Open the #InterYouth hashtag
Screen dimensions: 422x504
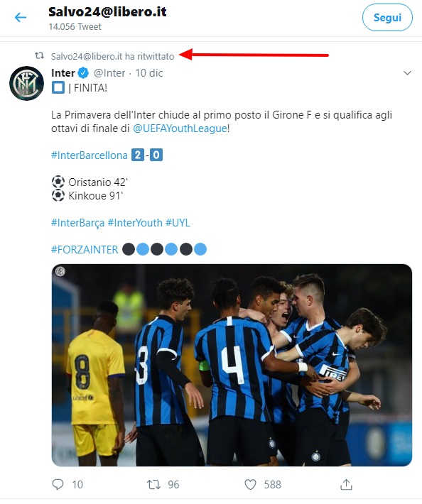(135, 223)
